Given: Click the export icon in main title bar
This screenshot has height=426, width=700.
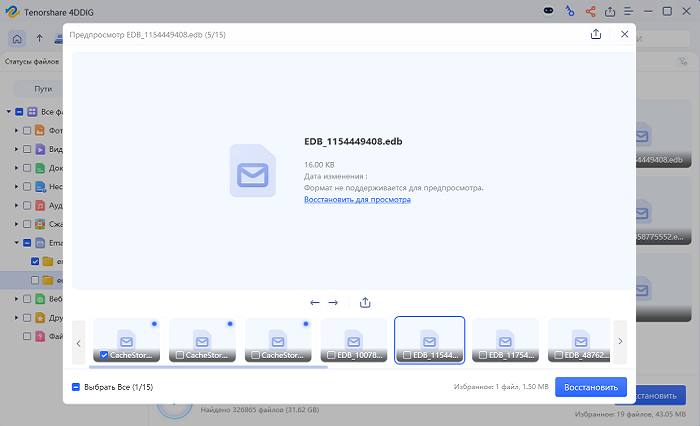Looking at the screenshot, I should tap(610, 11).
